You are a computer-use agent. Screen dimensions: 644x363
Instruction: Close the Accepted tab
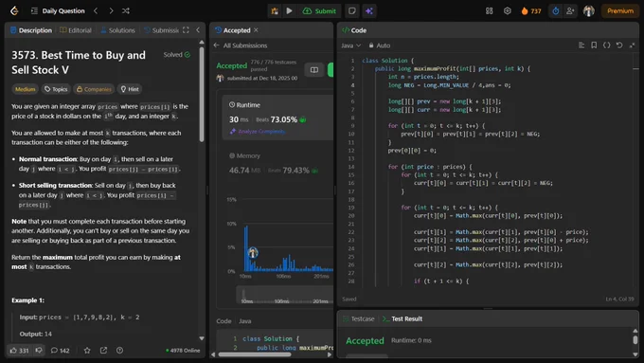point(256,30)
